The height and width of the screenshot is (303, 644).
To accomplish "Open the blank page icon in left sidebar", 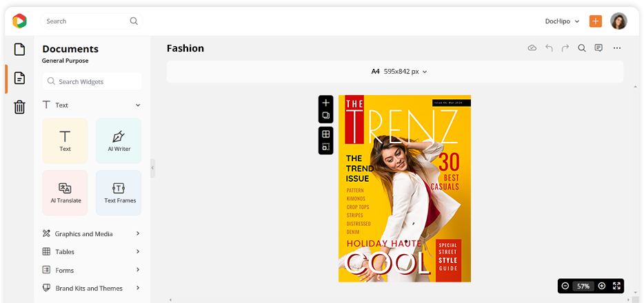I will coord(20,50).
